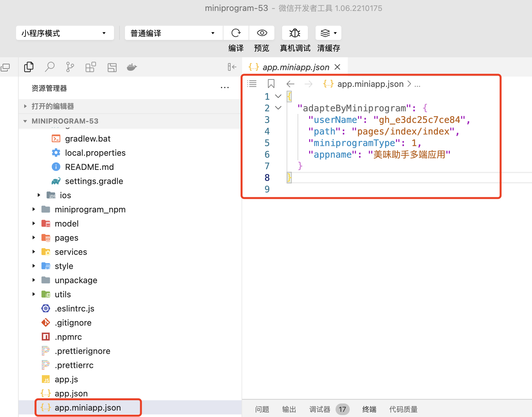Open the 小程序模式 mode dropdown

click(65, 33)
